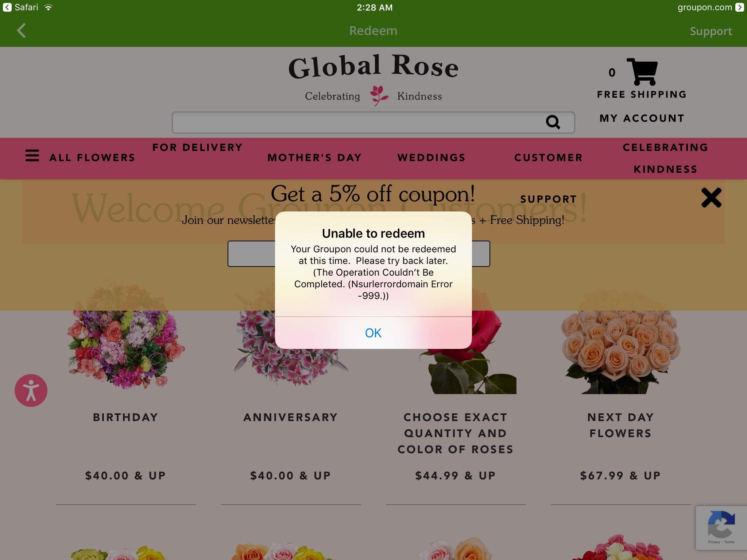Click the search magnifier icon
Viewport: 747px width, 560px height.
[553, 122]
